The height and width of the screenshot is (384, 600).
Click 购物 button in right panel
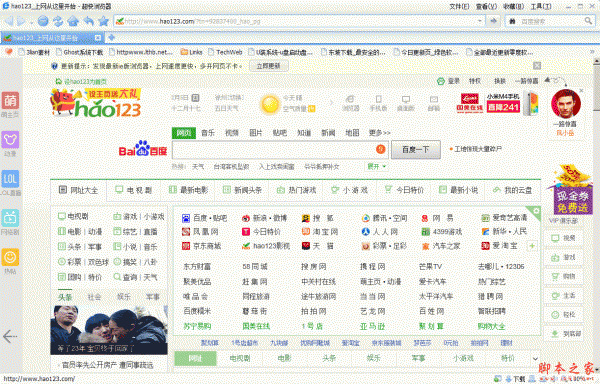pos(563,276)
